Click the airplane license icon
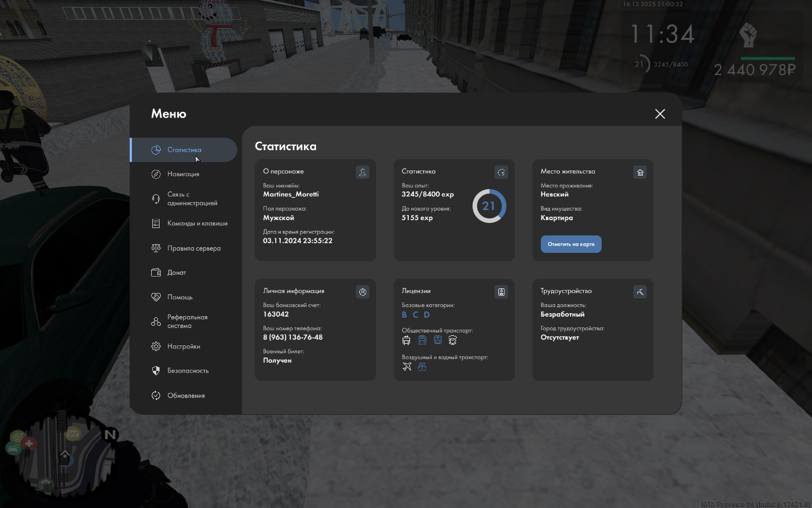Screen dimensions: 812x508 [x=407, y=367]
